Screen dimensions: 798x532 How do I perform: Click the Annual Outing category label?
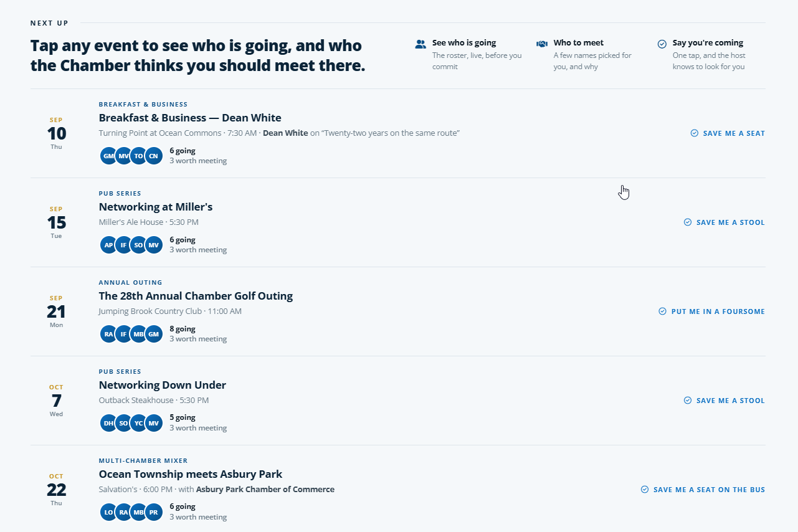[130, 283]
